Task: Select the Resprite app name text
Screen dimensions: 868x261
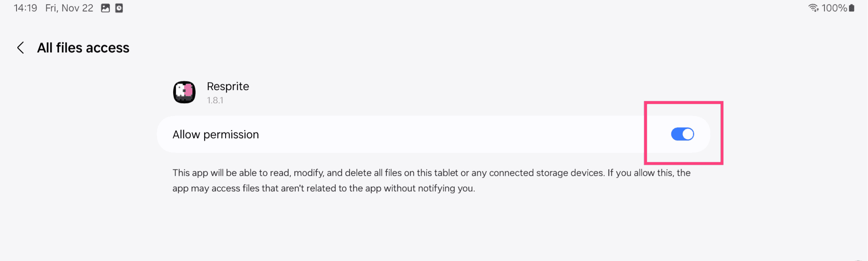Action: tap(227, 86)
